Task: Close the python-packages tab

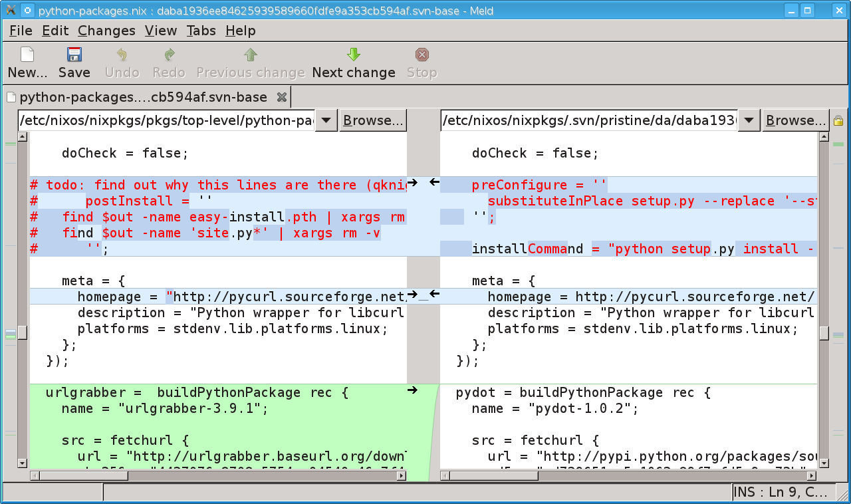Action: point(281,97)
